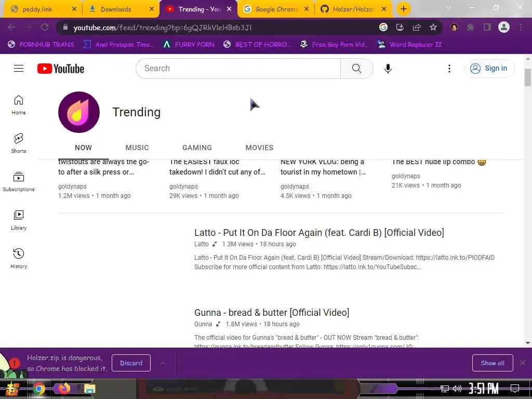The width and height of the screenshot is (532, 399).
Task: Open the notification center icon
Action: (515, 389)
